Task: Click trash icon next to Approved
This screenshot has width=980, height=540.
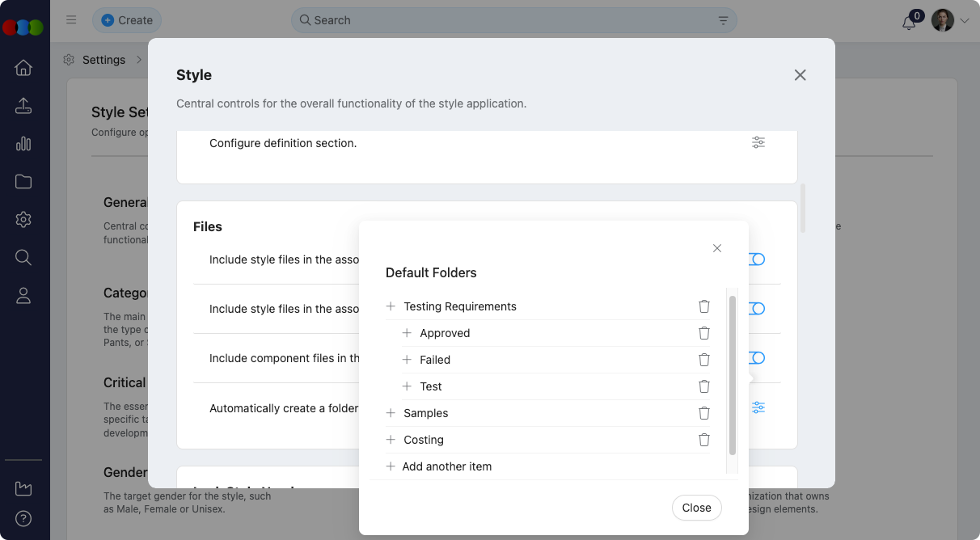Action: point(703,333)
